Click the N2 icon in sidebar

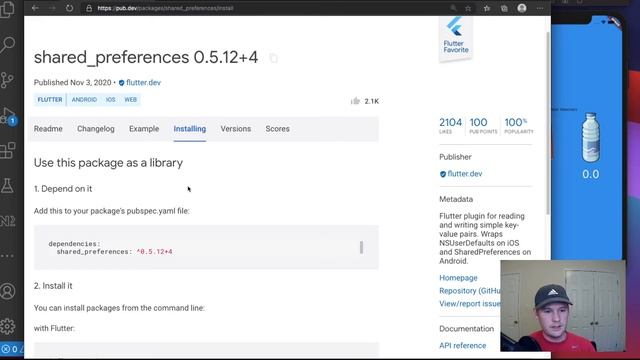click(7, 221)
